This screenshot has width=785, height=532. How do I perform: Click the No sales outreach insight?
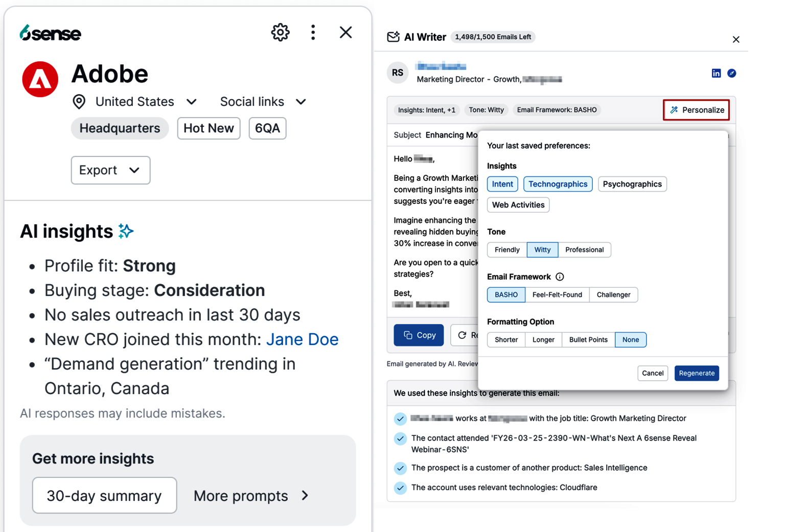pyautogui.click(x=172, y=315)
